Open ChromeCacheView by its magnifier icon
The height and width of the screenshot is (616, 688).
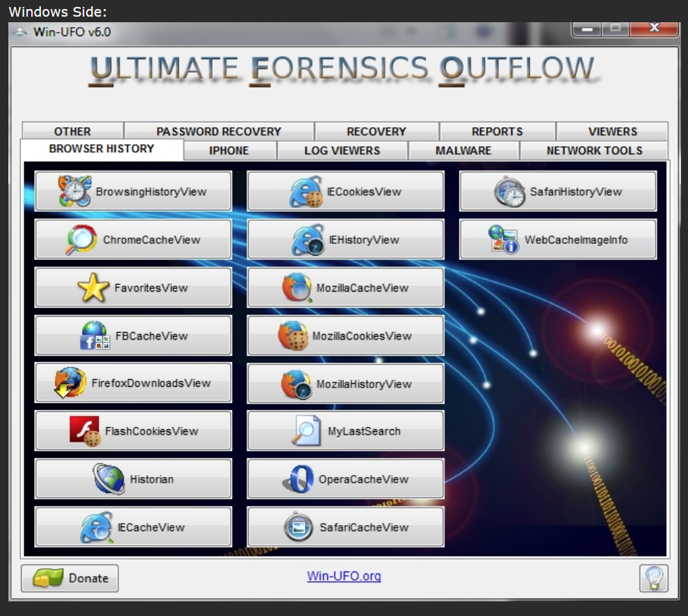[x=81, y=240]
